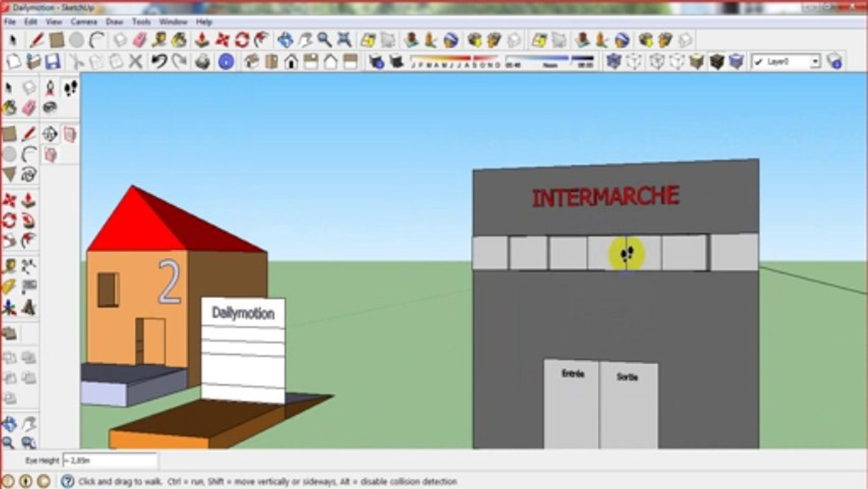Viewport: 868px width, 489px height.
Task: Save the model with the floppy disk icon
Action: (x=53, y=62)
